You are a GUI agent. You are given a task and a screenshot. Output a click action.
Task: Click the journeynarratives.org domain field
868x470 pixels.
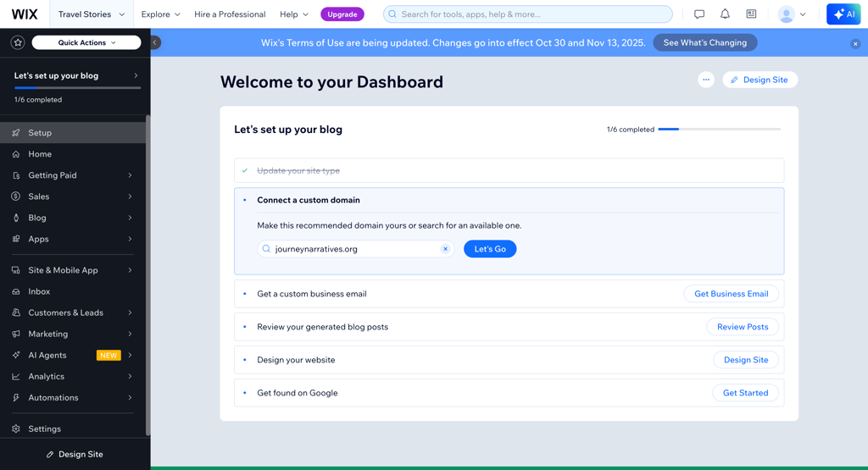pos(355,249)
